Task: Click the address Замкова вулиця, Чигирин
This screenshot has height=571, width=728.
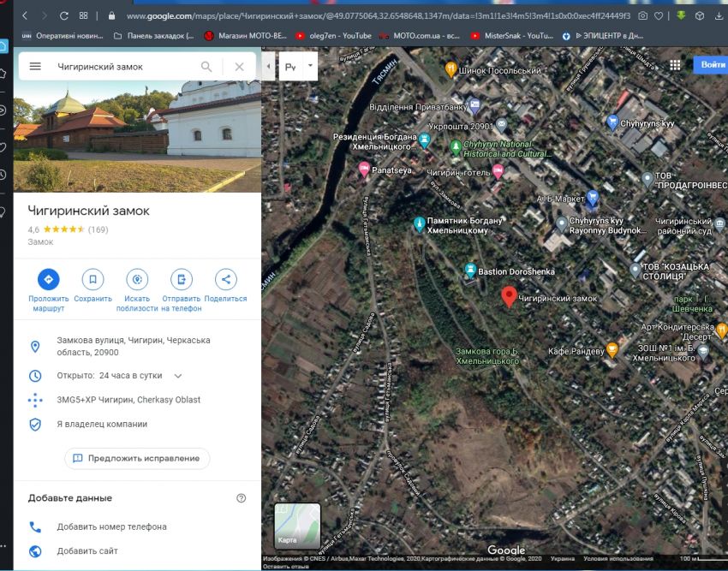Action: 134,347
